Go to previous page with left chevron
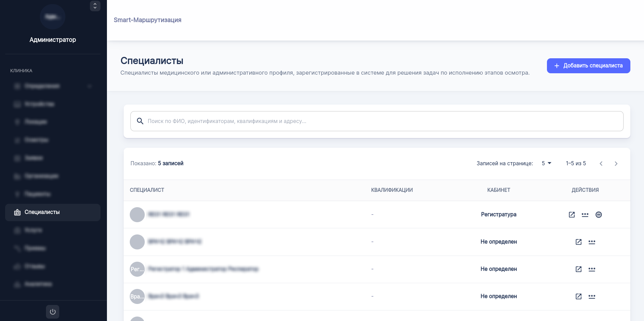This screenshot has width=644, height=321. point(601,164)
